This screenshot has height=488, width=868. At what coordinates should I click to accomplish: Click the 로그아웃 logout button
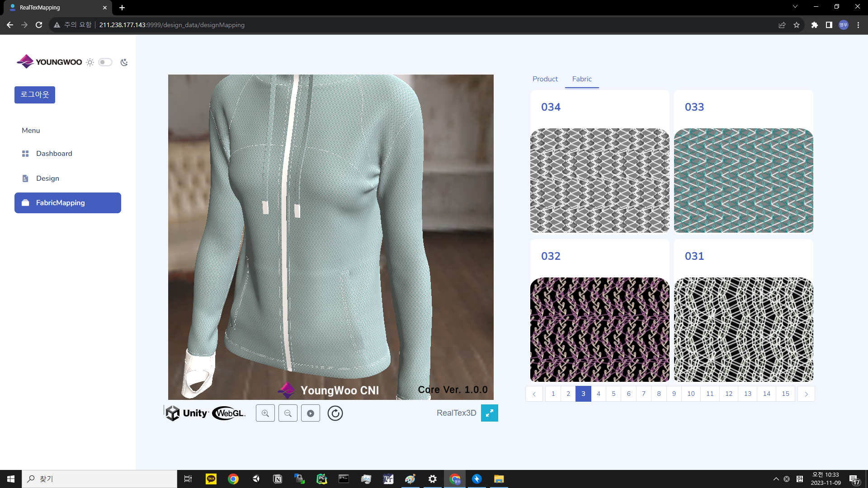[35, 95]
